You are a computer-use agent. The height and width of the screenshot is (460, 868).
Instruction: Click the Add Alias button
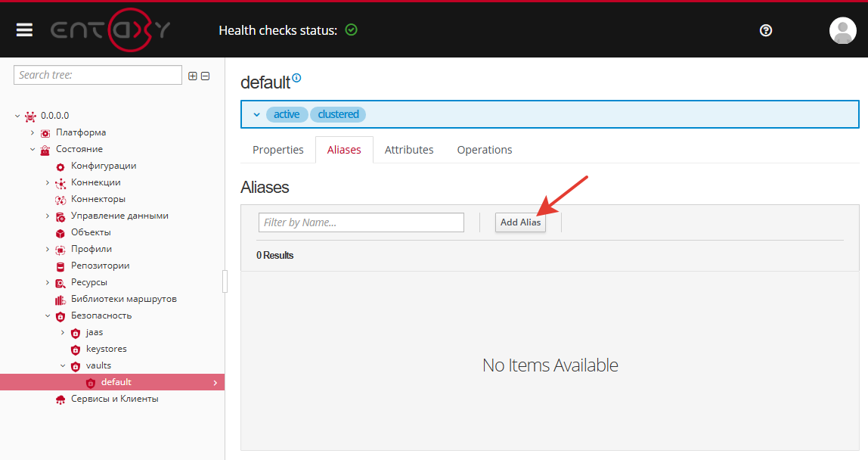click(x=520, y=222)
